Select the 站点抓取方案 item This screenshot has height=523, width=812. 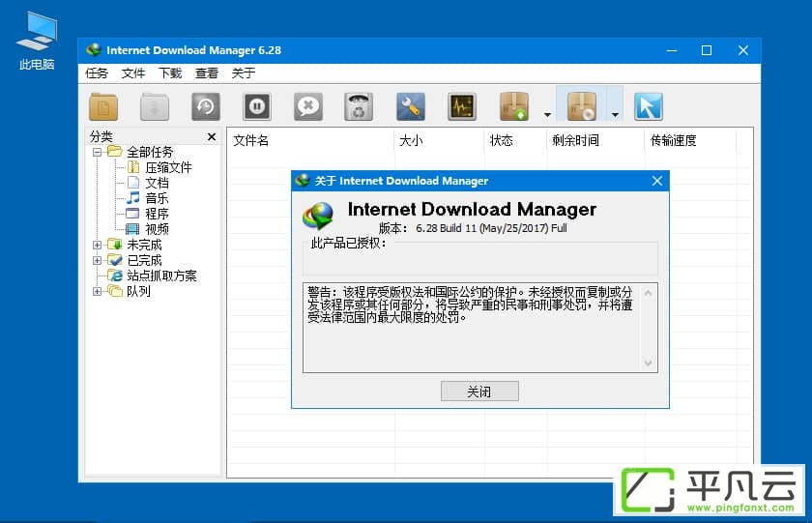click(x=161, y=276)
